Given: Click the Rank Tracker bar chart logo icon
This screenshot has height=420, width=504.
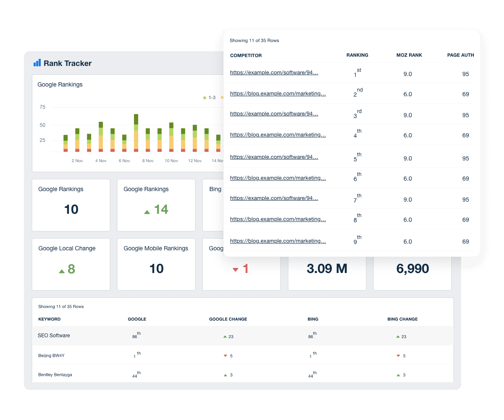Looking at the screenshot, I should (x=37, y=63).
